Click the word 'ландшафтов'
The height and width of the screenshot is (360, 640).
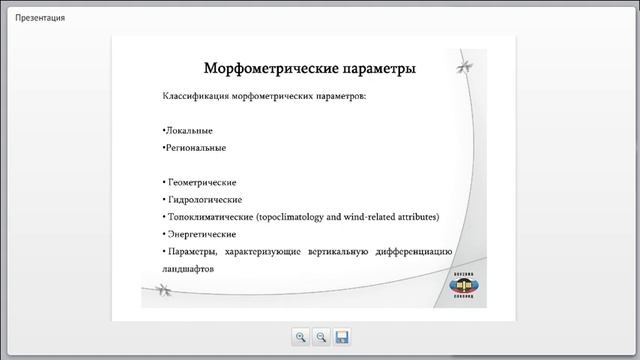(188, 269)
